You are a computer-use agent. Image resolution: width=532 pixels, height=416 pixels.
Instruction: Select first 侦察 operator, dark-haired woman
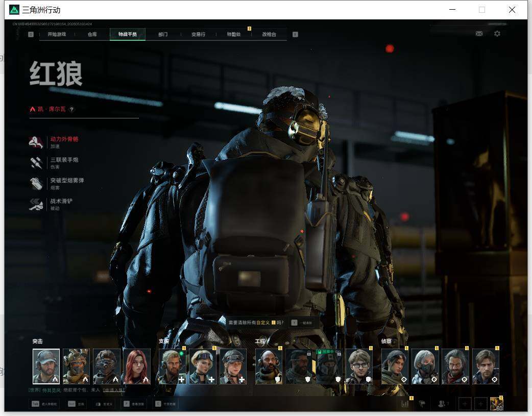(x=395, y=366)
